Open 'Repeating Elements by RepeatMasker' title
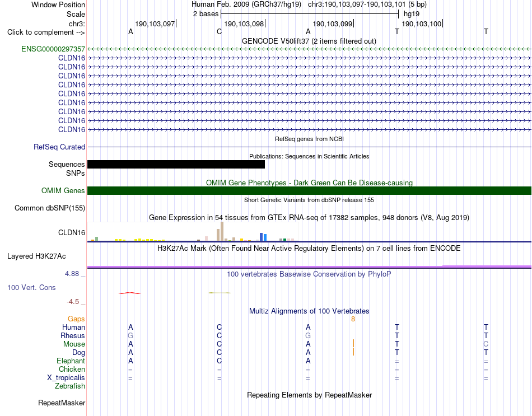The image size is (532, 416). point(309,395)
